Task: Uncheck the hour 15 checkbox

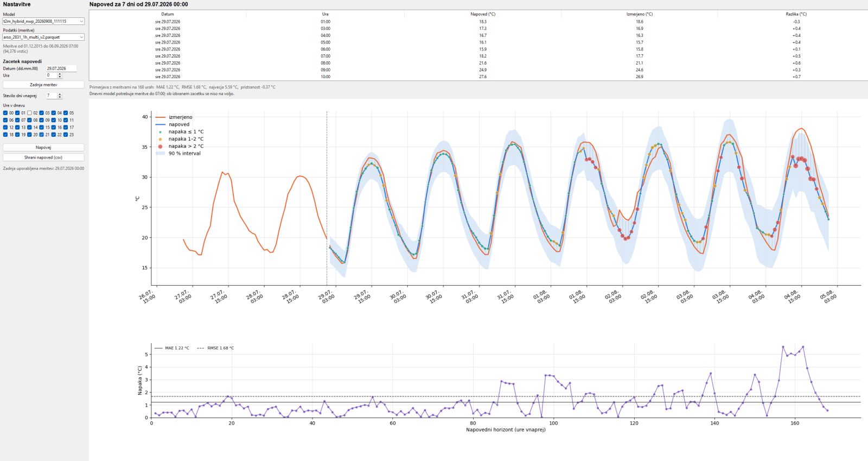Action: tap(41, 127)
